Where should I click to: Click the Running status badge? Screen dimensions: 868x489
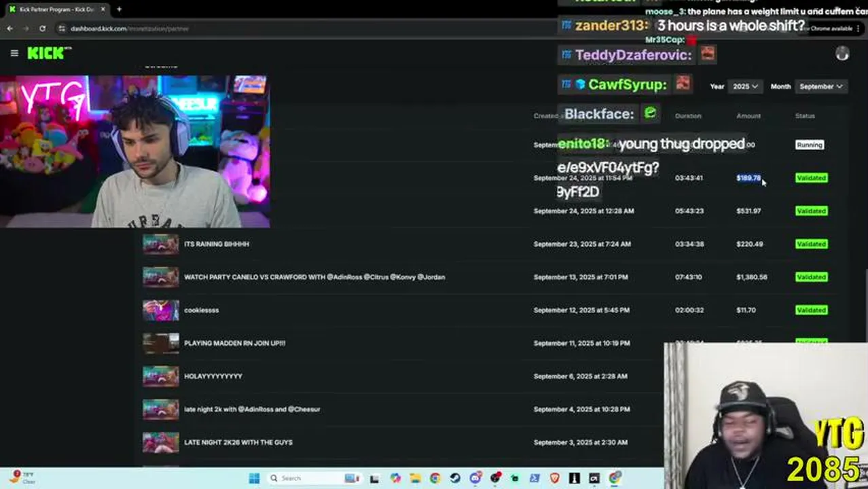(810, 145)
